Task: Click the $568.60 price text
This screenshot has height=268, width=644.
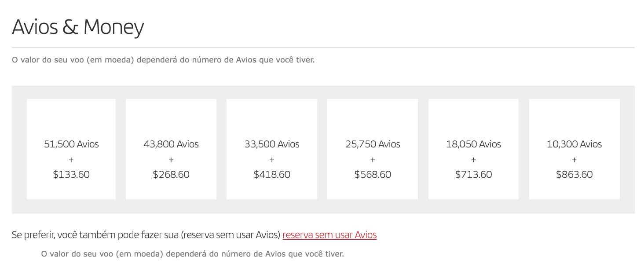Action: (x=373, y=175)
